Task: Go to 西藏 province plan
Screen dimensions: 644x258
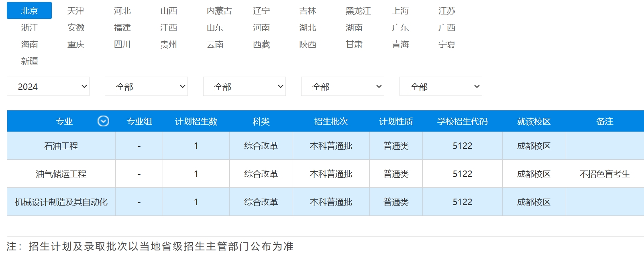Action: coord(261,44)
